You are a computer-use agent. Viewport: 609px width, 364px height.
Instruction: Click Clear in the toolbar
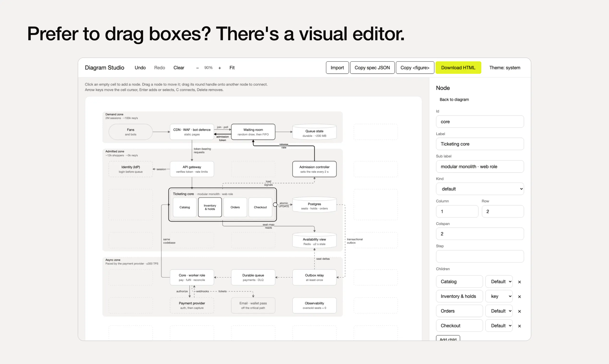179,68
